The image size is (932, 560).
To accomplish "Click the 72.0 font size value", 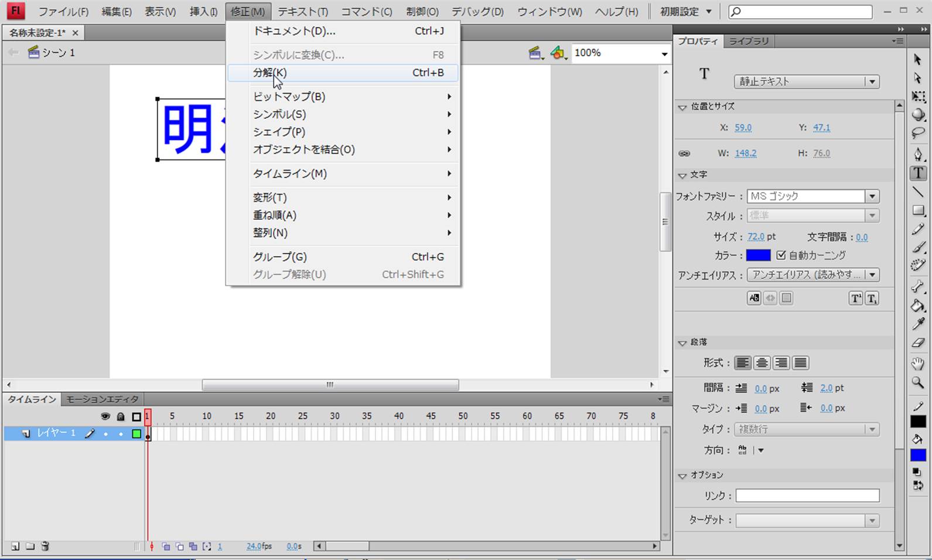I will 756,237.
